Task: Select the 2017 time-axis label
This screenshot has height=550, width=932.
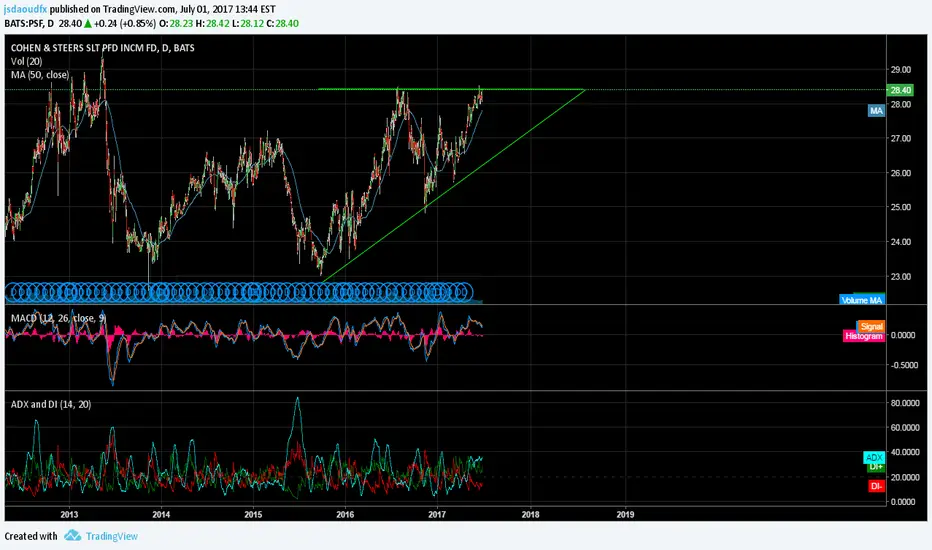Action: (437, 514)
